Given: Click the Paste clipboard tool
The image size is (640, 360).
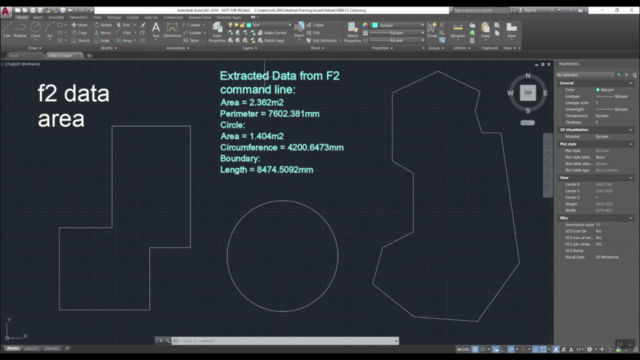Looking at the screenshot, I should pyautogui.click(x=485, y=30).
